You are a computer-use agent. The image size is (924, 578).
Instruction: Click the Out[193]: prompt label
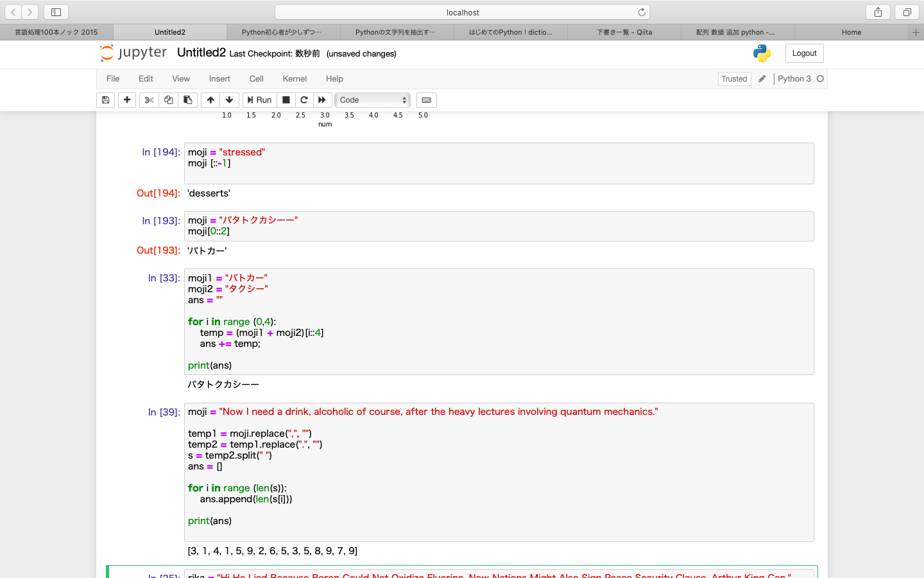point(158,250)
